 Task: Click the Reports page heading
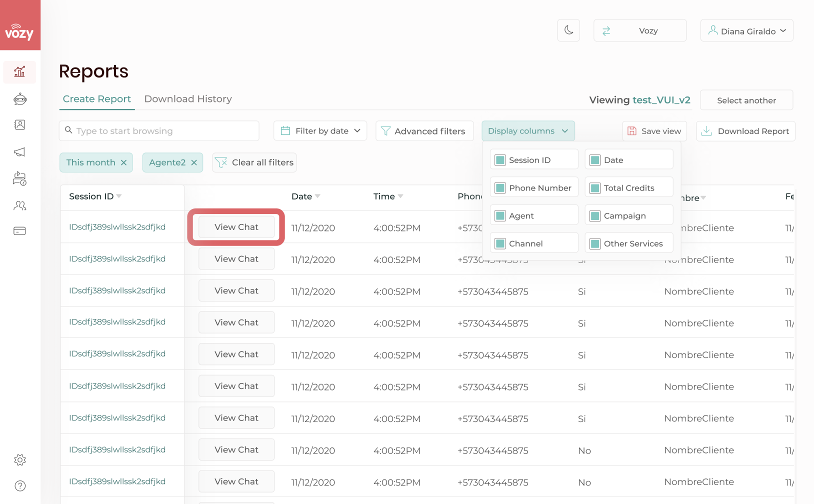pos(93,71)
